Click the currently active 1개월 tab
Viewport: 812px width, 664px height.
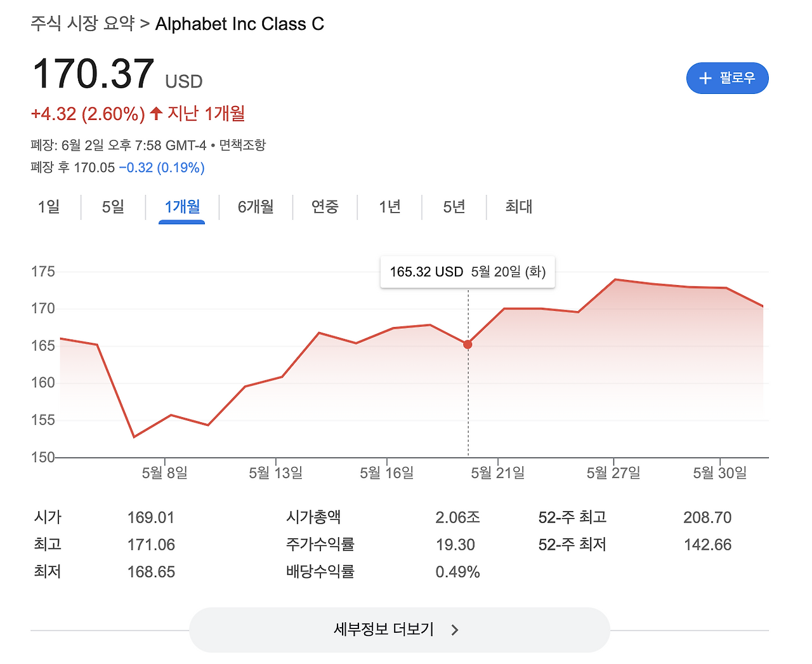182,207
